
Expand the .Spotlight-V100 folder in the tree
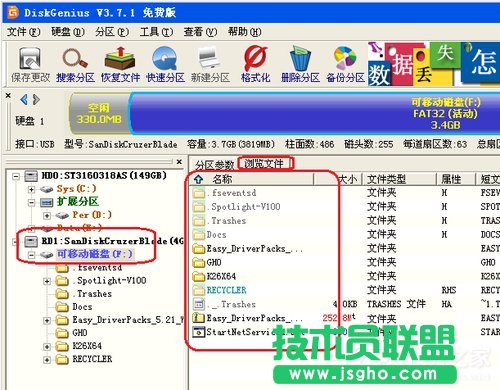point(47,281)
